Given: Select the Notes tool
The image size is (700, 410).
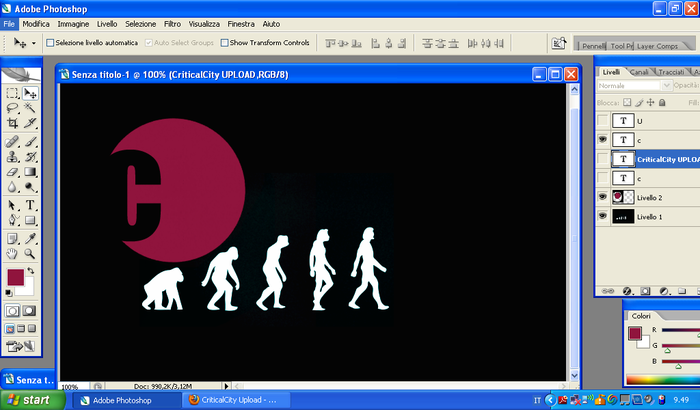Looking at the screenshot, I should pyautogui.click(x=12, y=238).
